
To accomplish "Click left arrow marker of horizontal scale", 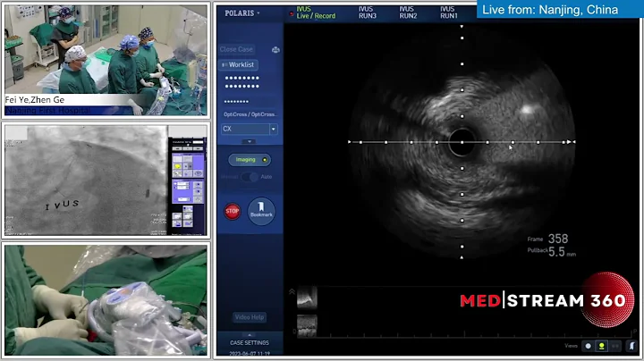I will (x=350, y=142).
